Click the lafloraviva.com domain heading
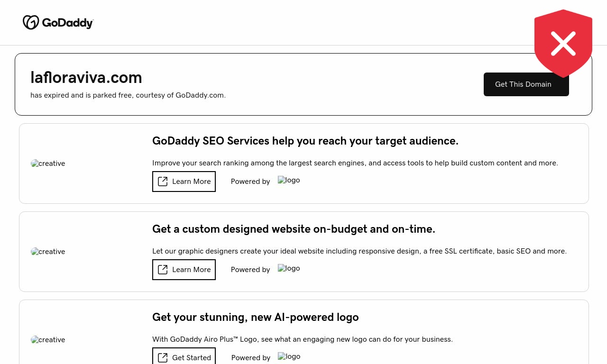Image resolution: width=607 pixels, height=364 pixels. (86, 77)
